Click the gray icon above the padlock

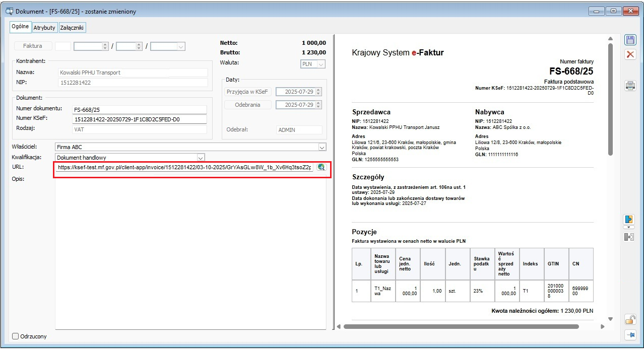[x=629, y=237]
